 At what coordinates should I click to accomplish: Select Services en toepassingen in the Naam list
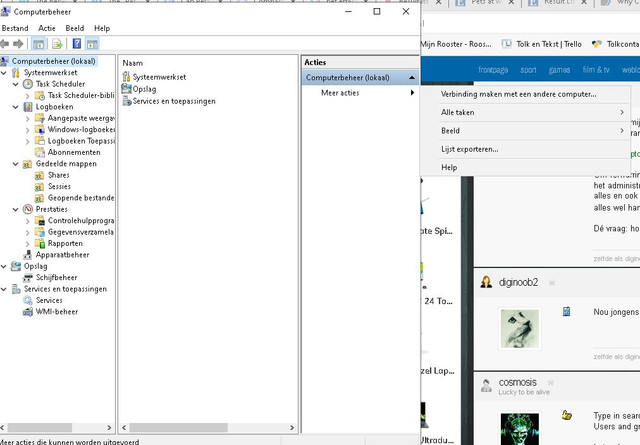coord(174,101)
